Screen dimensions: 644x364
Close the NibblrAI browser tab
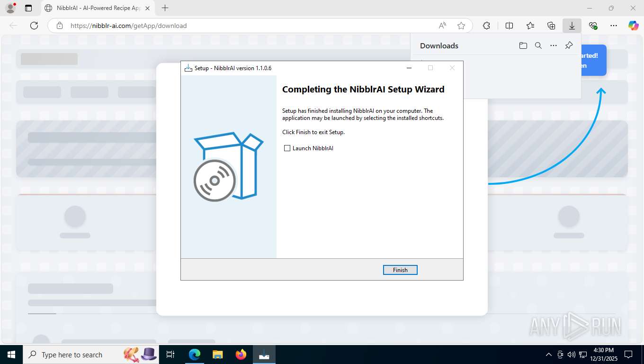pos(147,8)
